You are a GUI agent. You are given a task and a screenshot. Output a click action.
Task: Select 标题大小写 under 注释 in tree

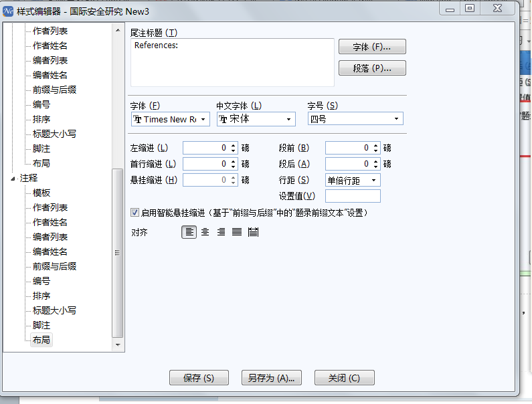54,310
